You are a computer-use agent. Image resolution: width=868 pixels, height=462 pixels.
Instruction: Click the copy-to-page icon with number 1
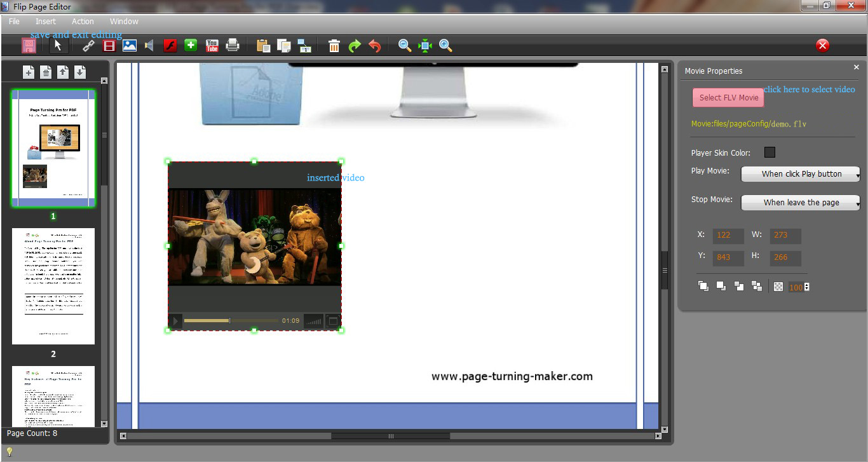click(x=304, y=46)
